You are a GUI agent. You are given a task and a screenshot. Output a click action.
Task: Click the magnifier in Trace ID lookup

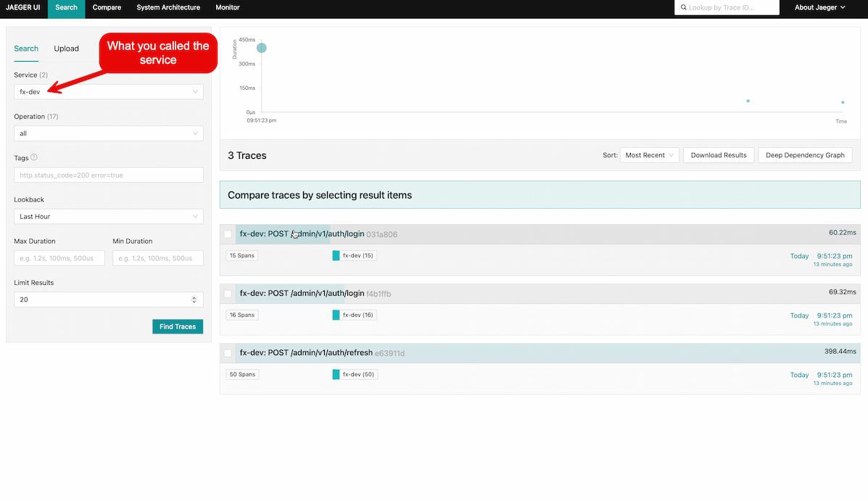(684, 7)
